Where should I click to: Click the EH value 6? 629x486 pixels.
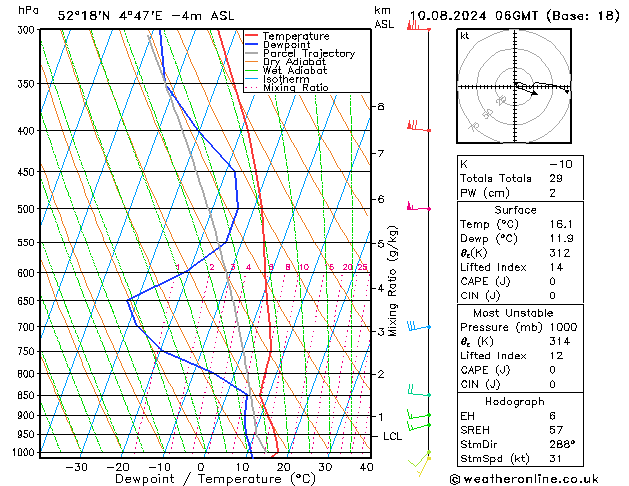[x=552, y=416]
